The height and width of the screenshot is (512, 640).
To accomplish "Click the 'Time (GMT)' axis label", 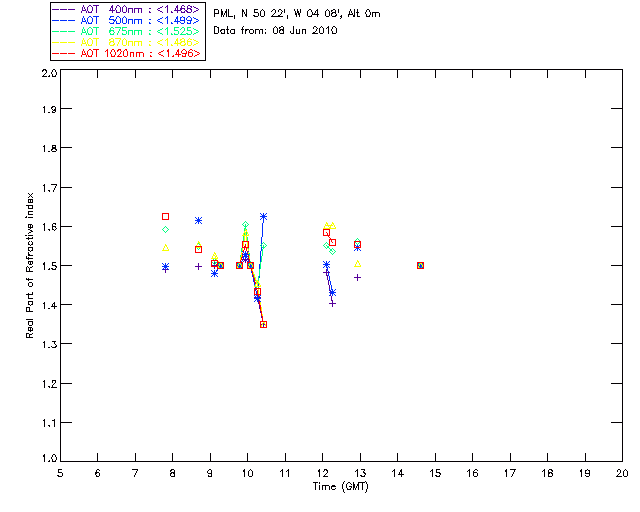I will click(x=340, y=487).
